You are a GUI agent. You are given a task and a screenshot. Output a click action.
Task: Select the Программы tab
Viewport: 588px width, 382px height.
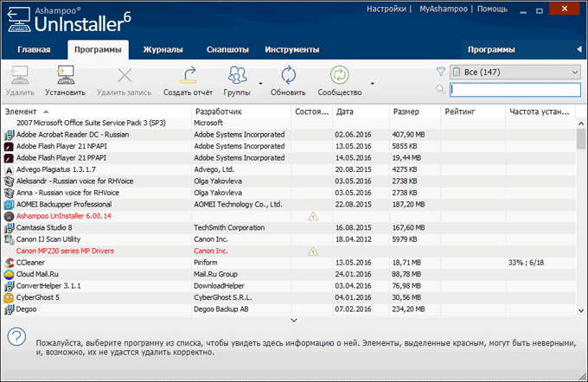pyautogui.click(x=98, y=50)
